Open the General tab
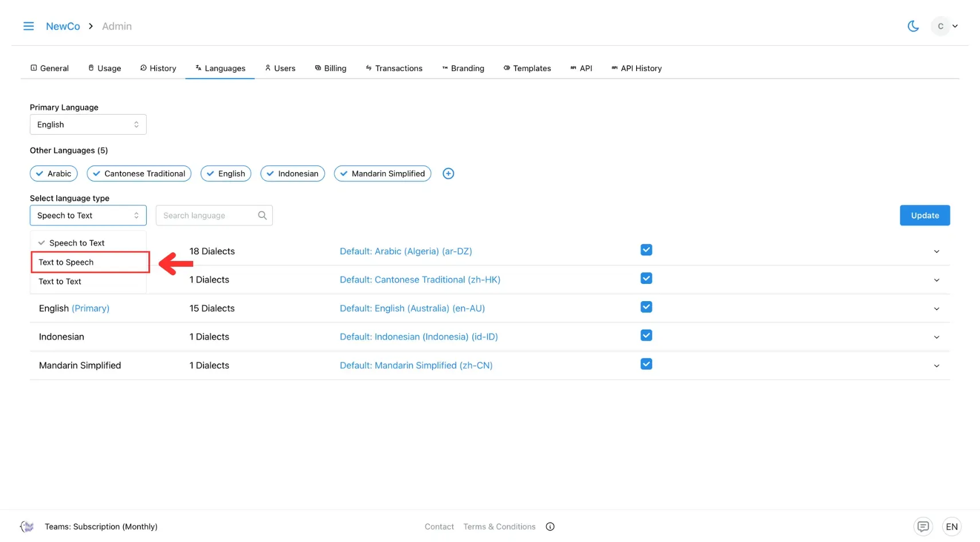 pos(49,68)
